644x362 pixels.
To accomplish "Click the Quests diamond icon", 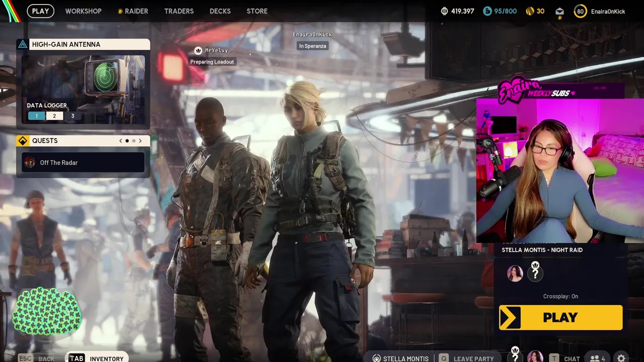I will click(x=23, y=141).
